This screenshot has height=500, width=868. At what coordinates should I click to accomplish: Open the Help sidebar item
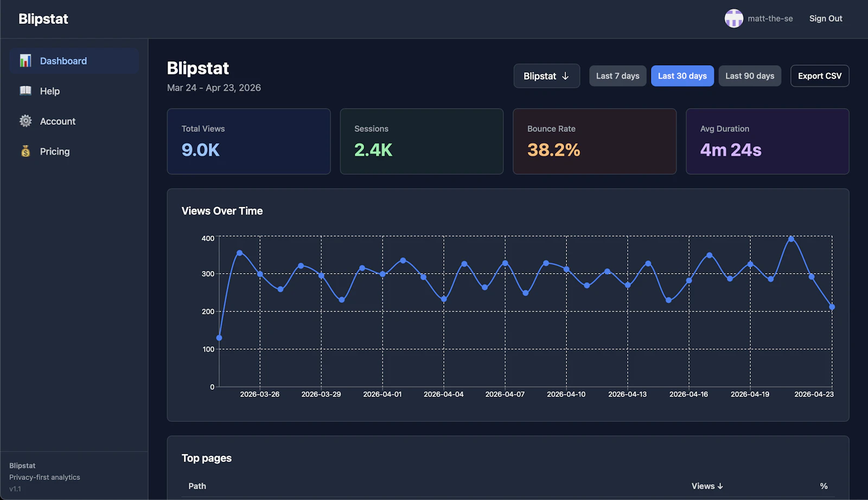coord(74,91)
